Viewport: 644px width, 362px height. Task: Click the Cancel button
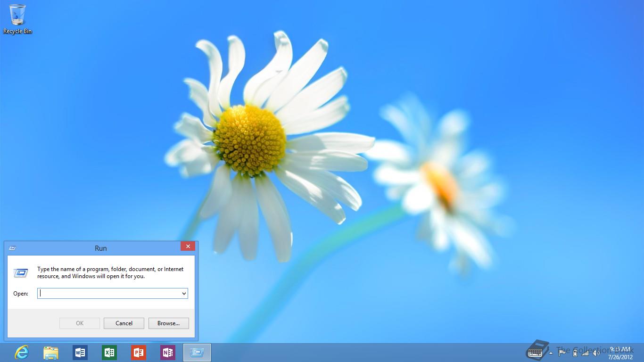(124, 323)
